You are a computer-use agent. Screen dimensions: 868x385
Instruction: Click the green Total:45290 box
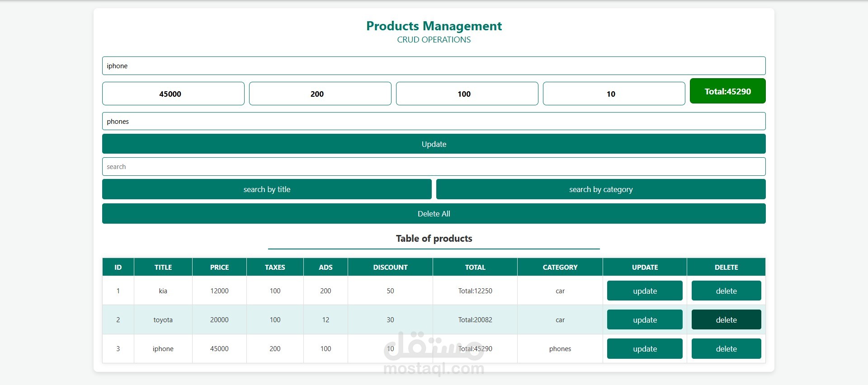(x=727, y=91)
